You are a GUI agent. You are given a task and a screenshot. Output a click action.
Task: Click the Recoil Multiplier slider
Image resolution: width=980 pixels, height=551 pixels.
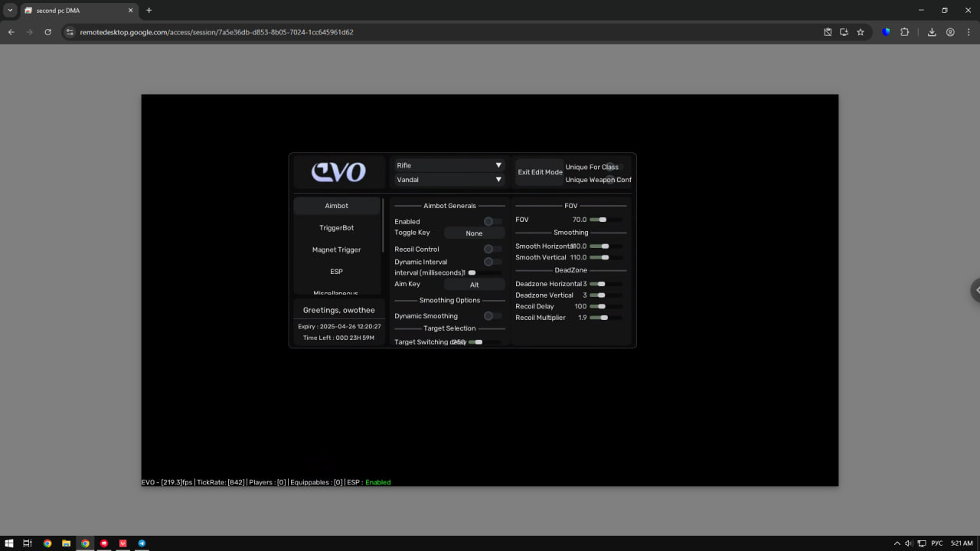coord(606,318)
